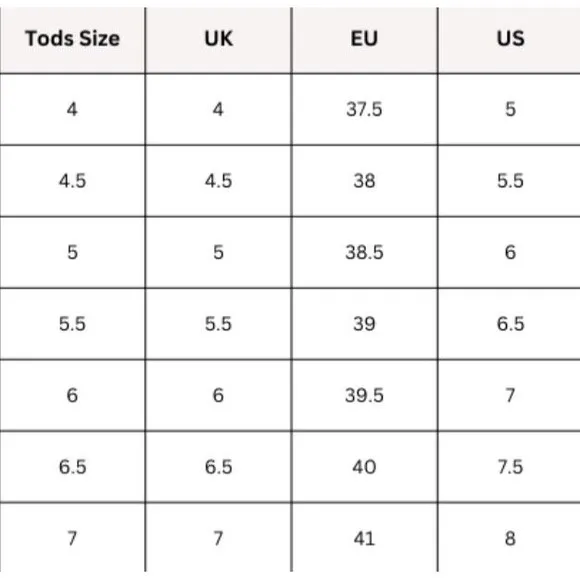580x580 pixels.
Task: Select Tods Size 4.5 cell
Action: [72, 181]
